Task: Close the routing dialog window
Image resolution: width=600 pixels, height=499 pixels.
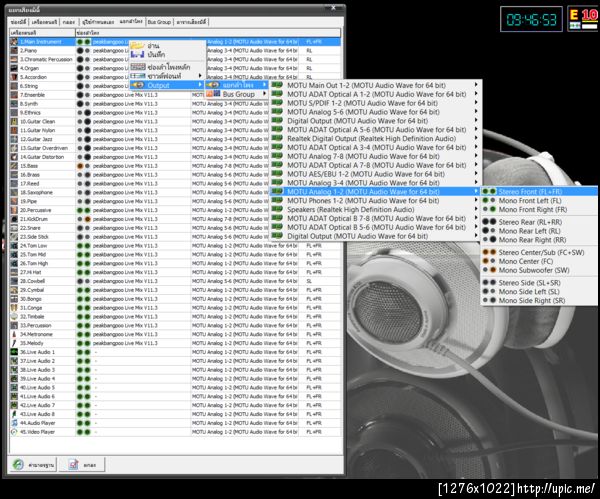Action: pyautogui.click(x=333, y=8)
